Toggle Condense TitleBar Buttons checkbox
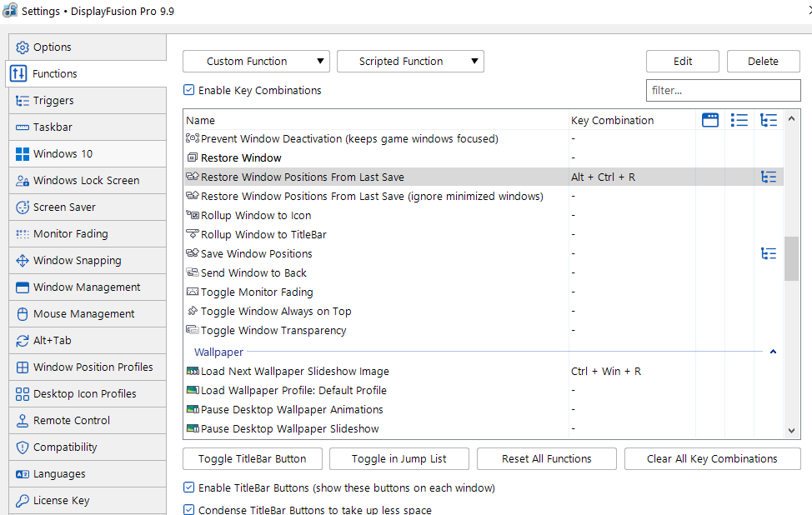812x515 pixels. (189, 509)
